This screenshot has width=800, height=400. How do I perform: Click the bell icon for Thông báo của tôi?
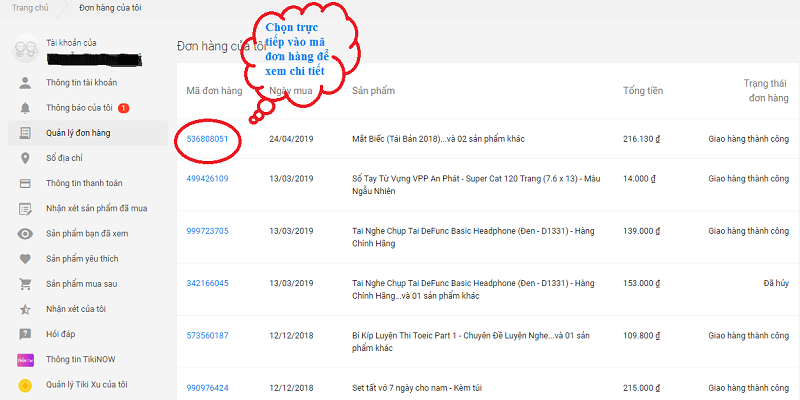[25, 107]
